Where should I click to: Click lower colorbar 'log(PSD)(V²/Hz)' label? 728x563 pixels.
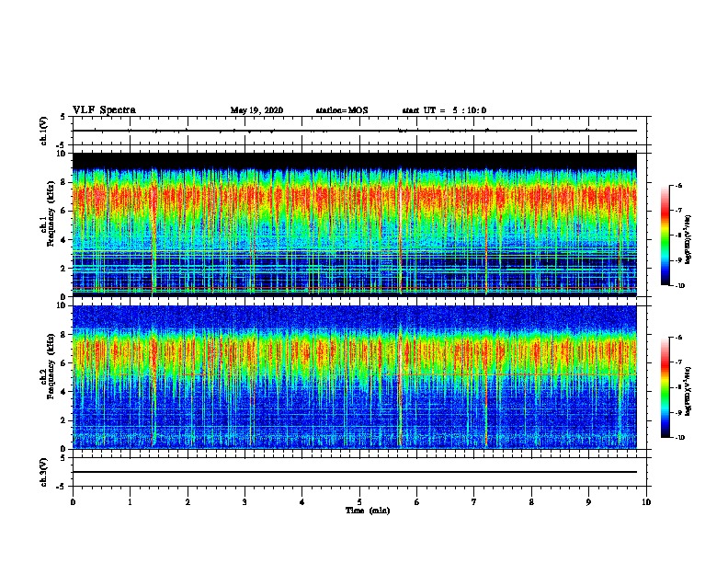pyautogui.click(x=688, y=391)
